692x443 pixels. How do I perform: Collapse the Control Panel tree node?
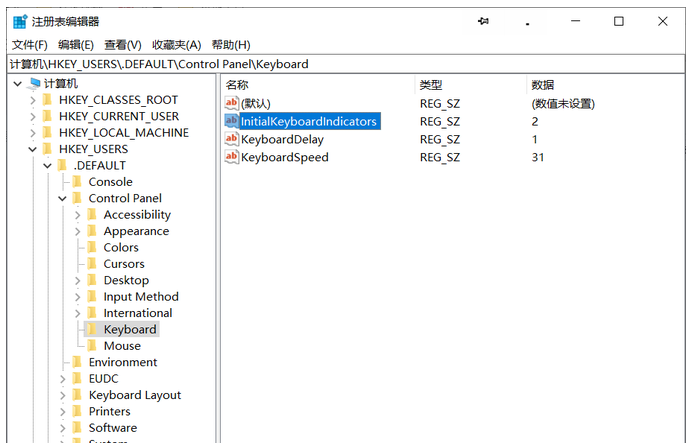pyautogui.click(x=63, y=199)
